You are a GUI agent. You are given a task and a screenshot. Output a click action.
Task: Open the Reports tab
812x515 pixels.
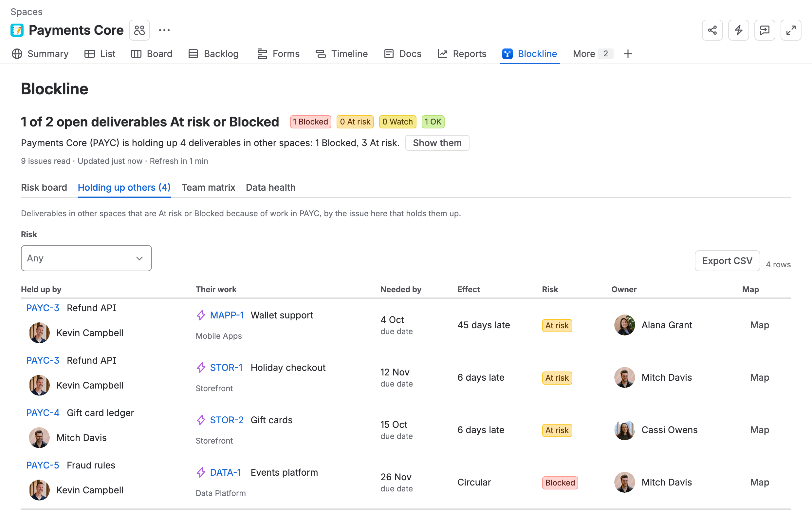[x=462, y=54]
